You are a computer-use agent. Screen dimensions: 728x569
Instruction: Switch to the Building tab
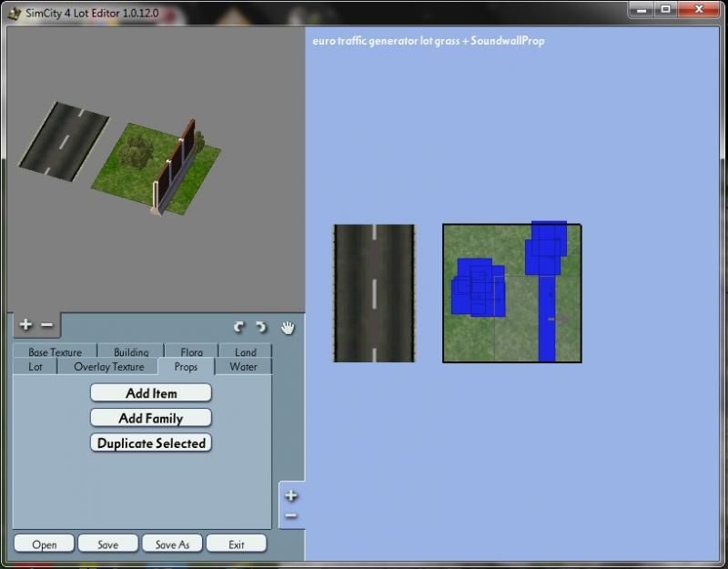[x=131, y=351]
